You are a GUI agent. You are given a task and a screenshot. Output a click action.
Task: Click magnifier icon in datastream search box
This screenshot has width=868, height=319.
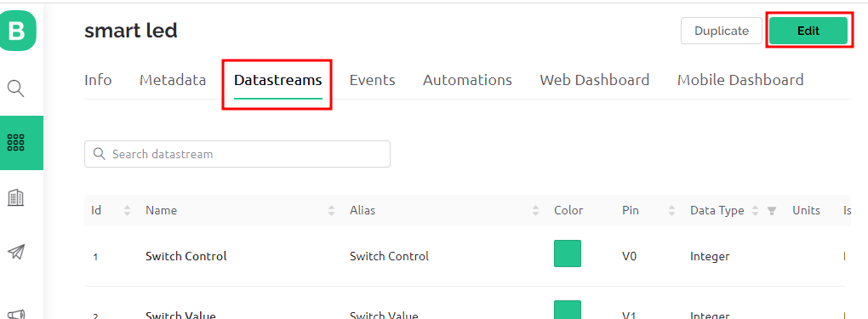pos(100,153)
